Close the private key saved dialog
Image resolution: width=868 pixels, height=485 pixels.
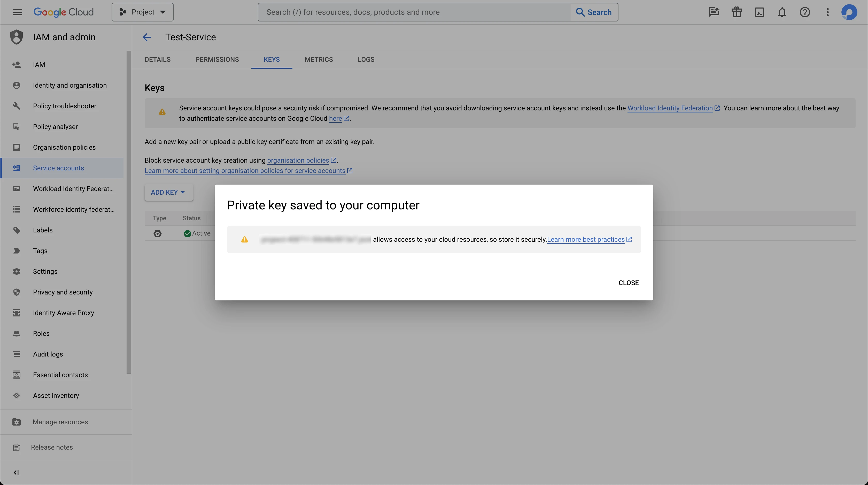click(x=628, y=283)
